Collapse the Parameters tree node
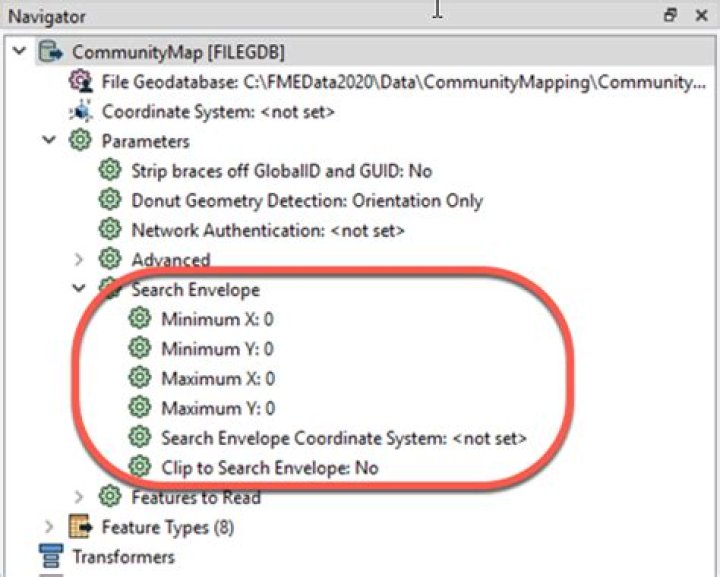This screenshot has width=720, height=577. tap(49, 141)
